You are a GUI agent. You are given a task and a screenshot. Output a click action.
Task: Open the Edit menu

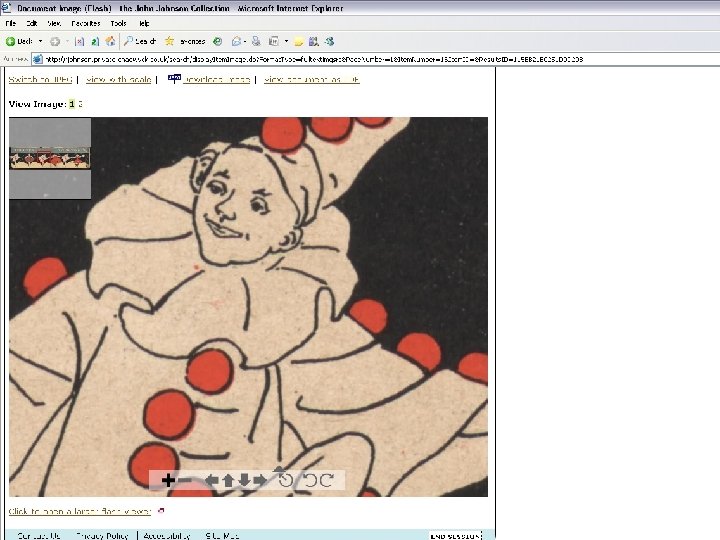[32, 23]
